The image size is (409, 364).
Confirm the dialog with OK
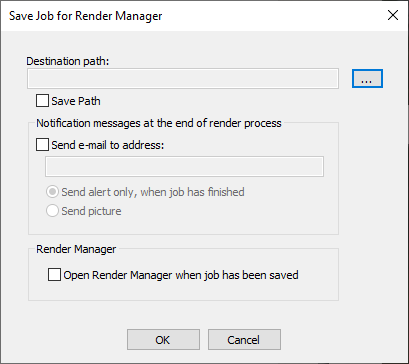pos(163,340)
